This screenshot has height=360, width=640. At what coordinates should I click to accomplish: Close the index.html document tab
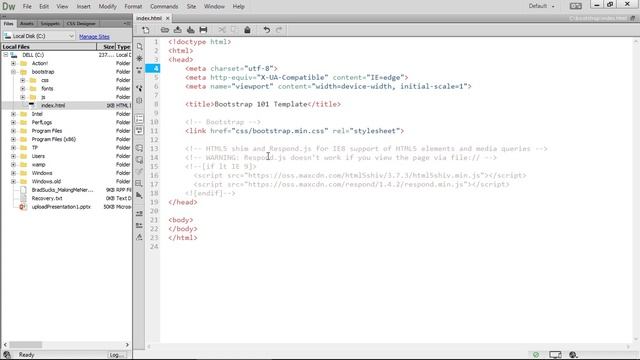167,18
